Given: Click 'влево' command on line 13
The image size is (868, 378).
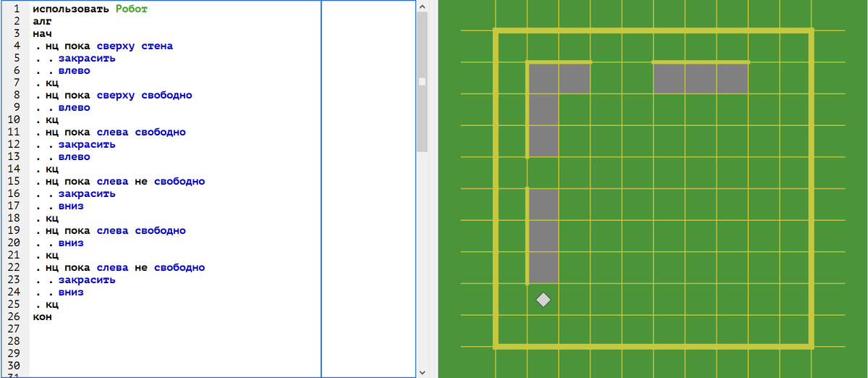Looking at the screenshot, I should (74, 156).
